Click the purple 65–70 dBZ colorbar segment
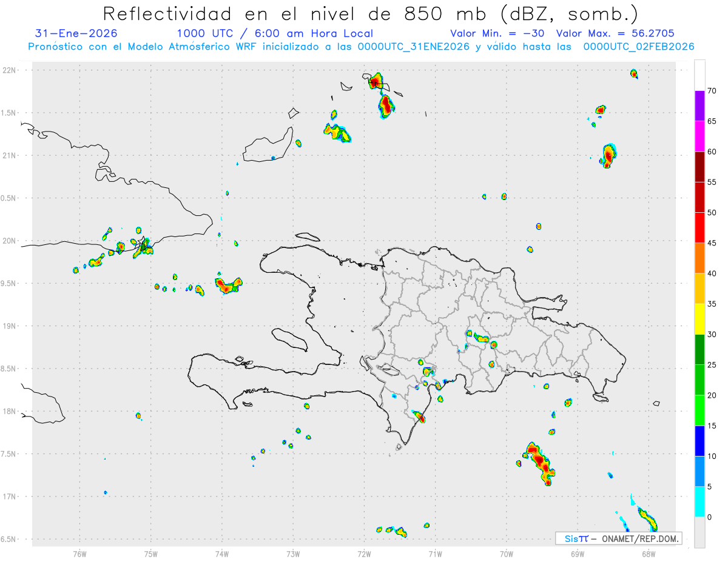Viewport: 728px width, 562px height. [699, 106]
